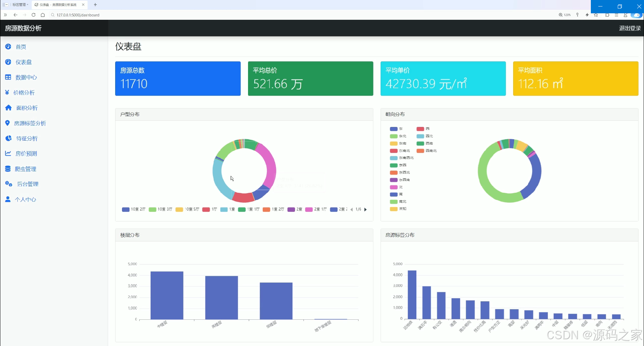Toggle the 未知 legend entry
644x346 pixels.
click(x=398, y=209)
